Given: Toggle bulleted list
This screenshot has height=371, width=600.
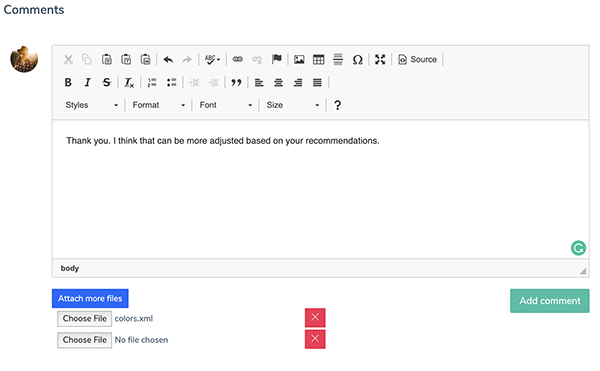Looking at the screenshot, I should pos(171,82).
